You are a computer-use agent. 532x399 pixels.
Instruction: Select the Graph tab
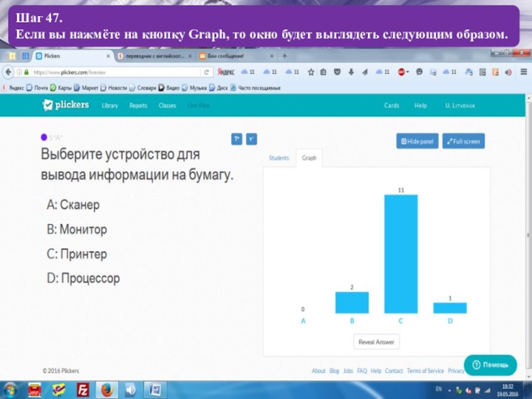point(309,158)
